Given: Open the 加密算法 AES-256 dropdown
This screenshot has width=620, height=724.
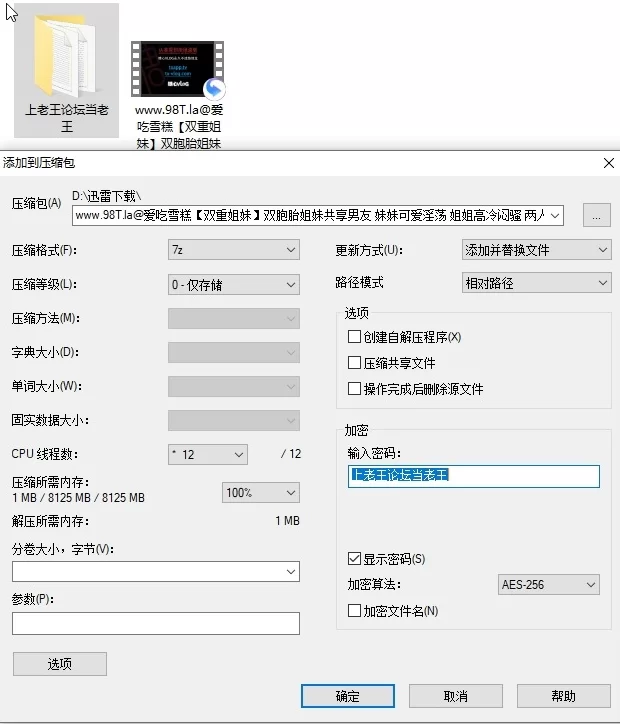Looking at the screenshot, I should [x=548, y=584].
